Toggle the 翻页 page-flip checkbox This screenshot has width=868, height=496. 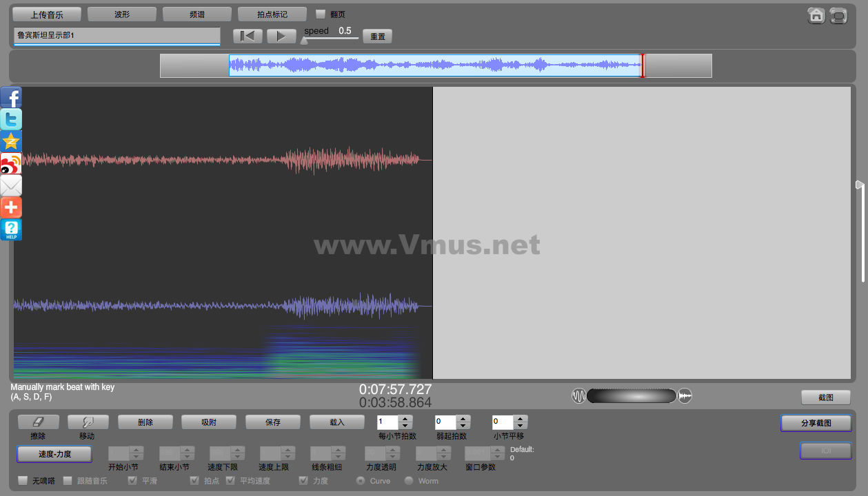point(321,14)
